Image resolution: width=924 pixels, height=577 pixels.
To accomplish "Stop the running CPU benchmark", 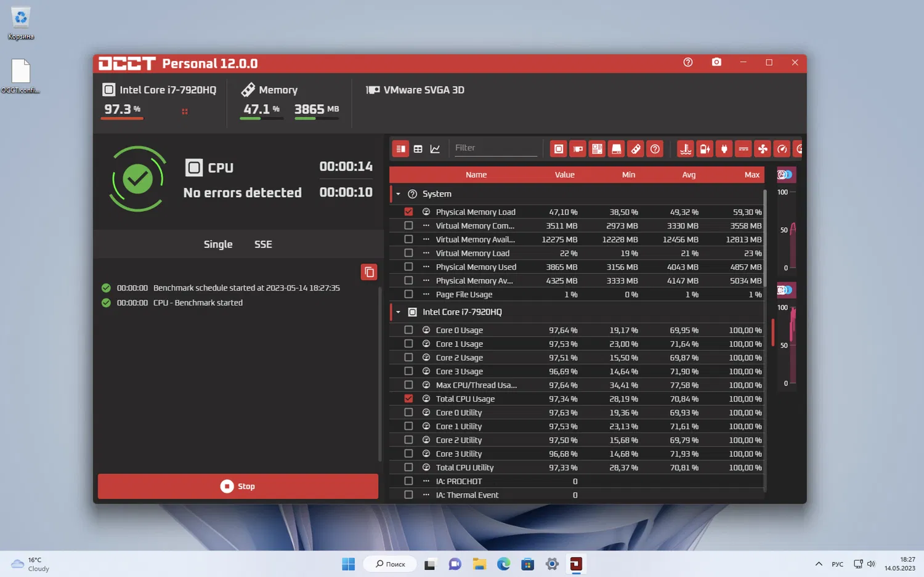I will [x=238, y=486].
